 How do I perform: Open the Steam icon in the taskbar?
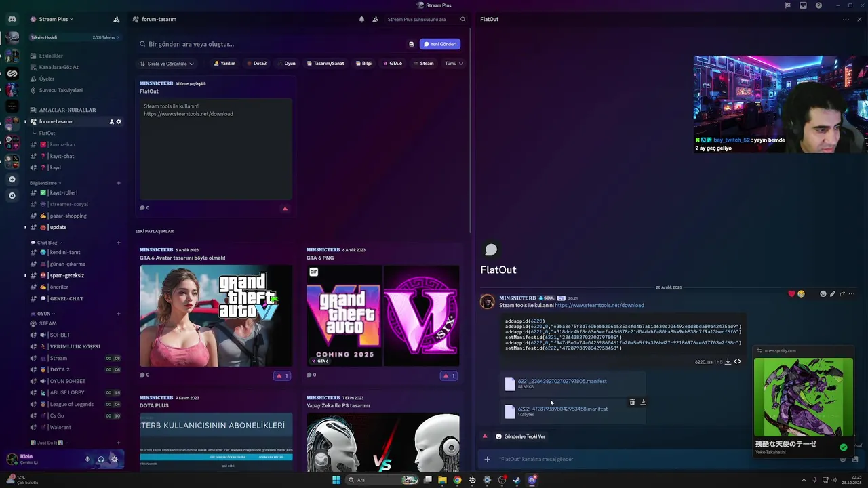click(x=517, y=480)
